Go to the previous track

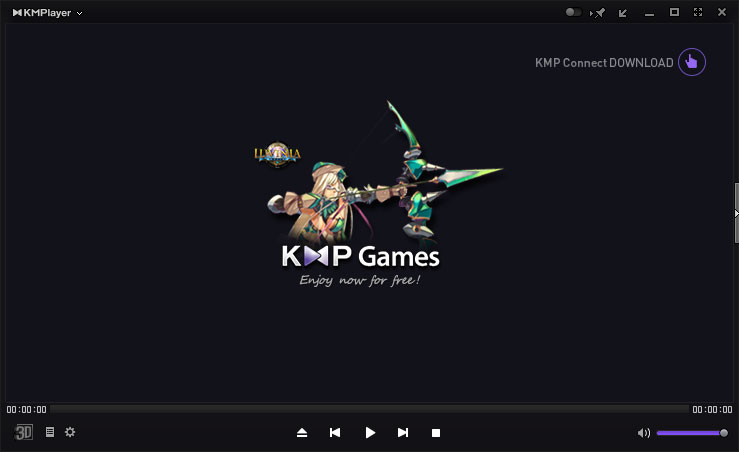pos(335,432)
